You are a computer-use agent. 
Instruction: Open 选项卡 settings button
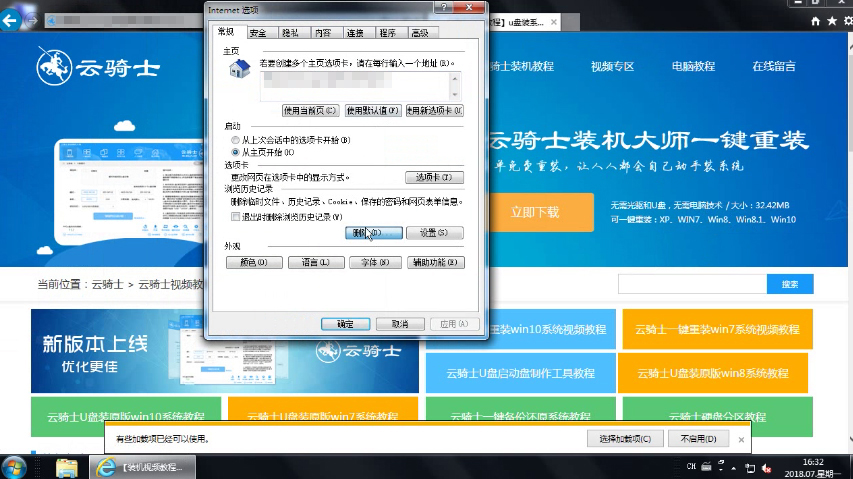pyautogui.click(x=435, y=177)
